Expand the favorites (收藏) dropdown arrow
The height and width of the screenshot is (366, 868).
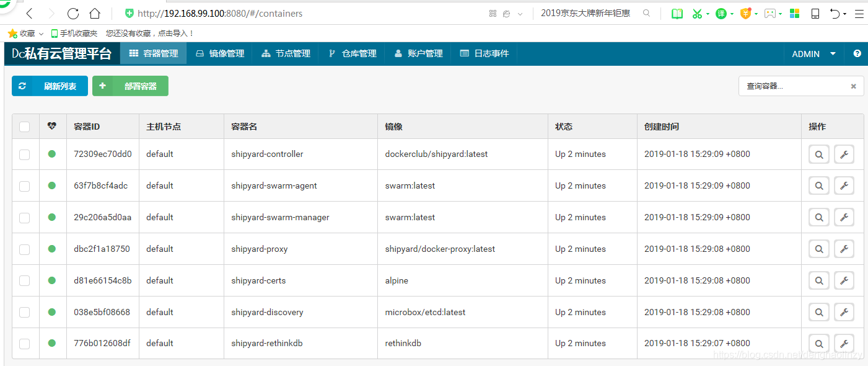(x=41, y=33)
